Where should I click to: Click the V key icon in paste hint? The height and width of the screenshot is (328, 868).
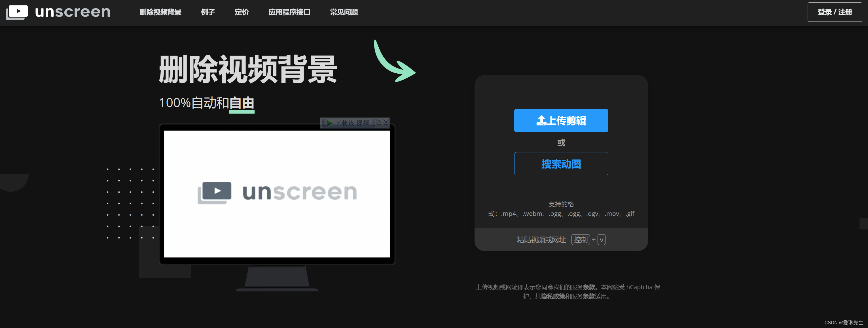coord(602,240)
